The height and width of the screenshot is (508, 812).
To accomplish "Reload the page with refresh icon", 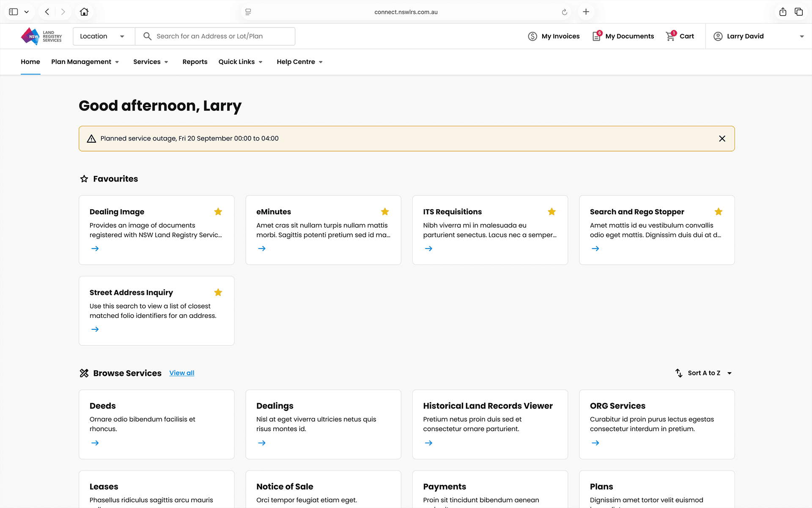I will 564,12.
